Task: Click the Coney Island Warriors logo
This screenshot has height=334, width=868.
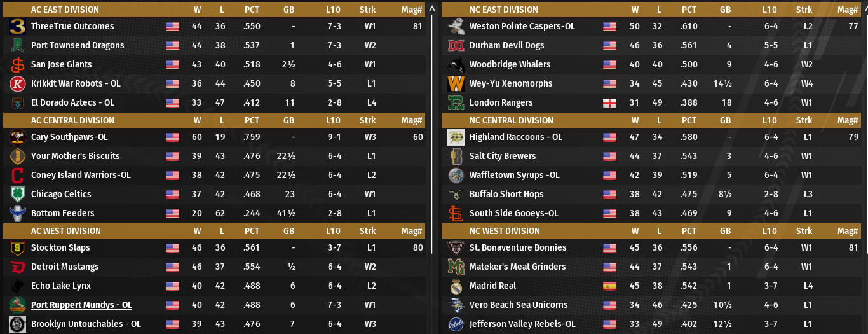Action: pyautogui.click(x=17, y=176)
